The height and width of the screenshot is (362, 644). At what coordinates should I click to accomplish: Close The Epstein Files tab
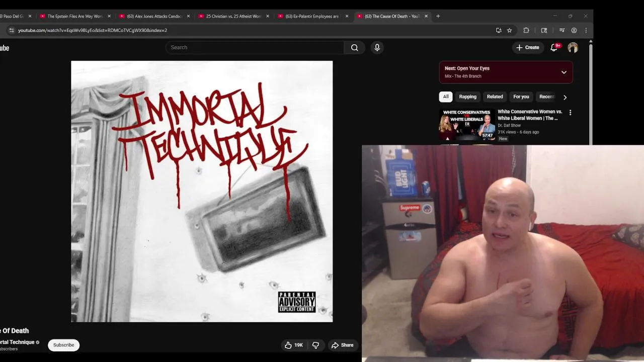109,16
